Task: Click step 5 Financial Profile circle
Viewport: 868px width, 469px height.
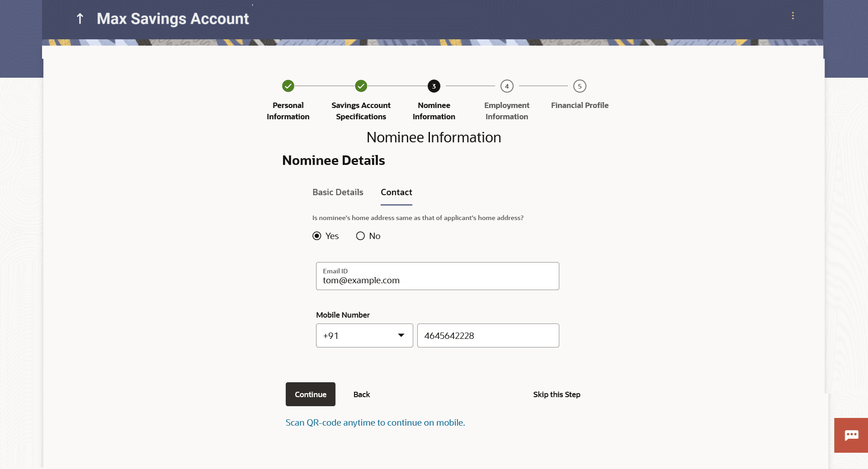Action: coord(580,86)
